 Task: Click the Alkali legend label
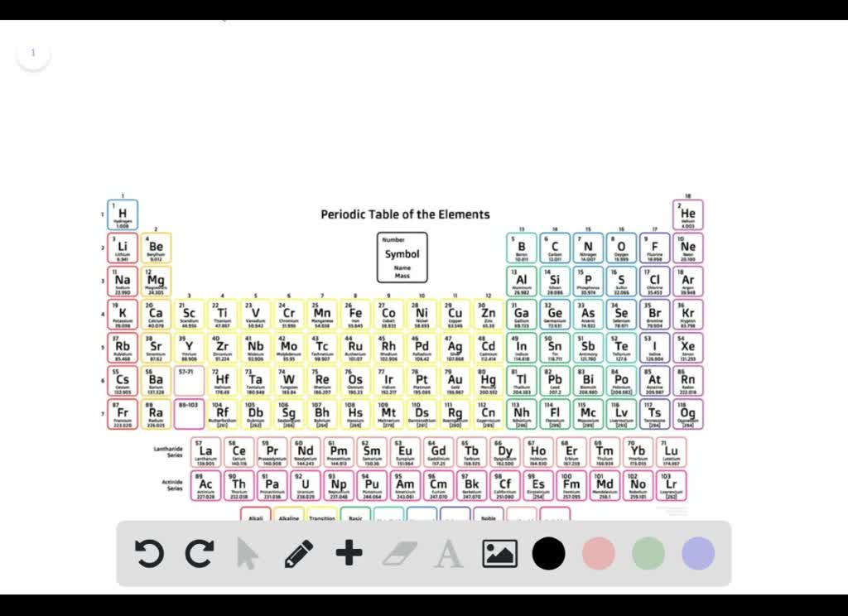[254, 518]
